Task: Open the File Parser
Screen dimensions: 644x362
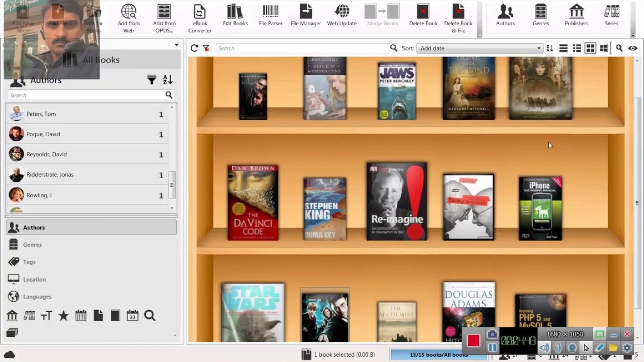Action: tap(271, 15)
